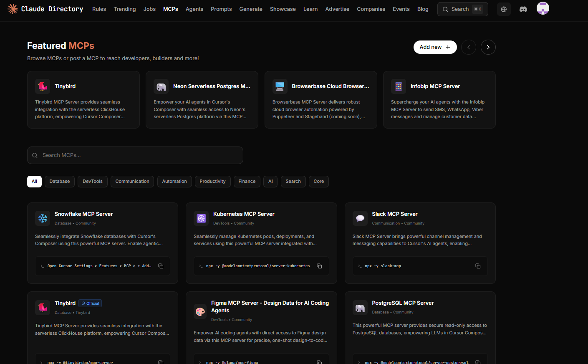Go to next featured MCPs arrow
Image resolution: width=588 pixels, height=364 pixels.
pyautogui.click(x=488, y=47)
